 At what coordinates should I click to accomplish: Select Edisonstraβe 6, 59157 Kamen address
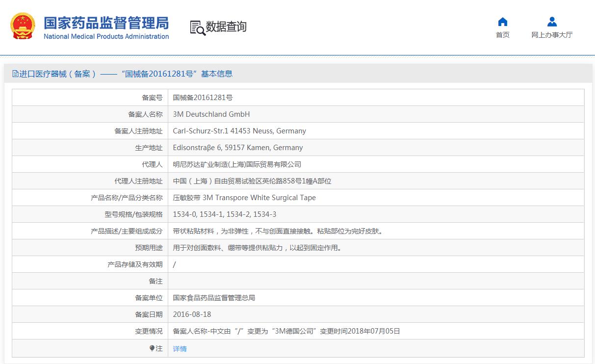pyautogui.click(x=238, y=148)
